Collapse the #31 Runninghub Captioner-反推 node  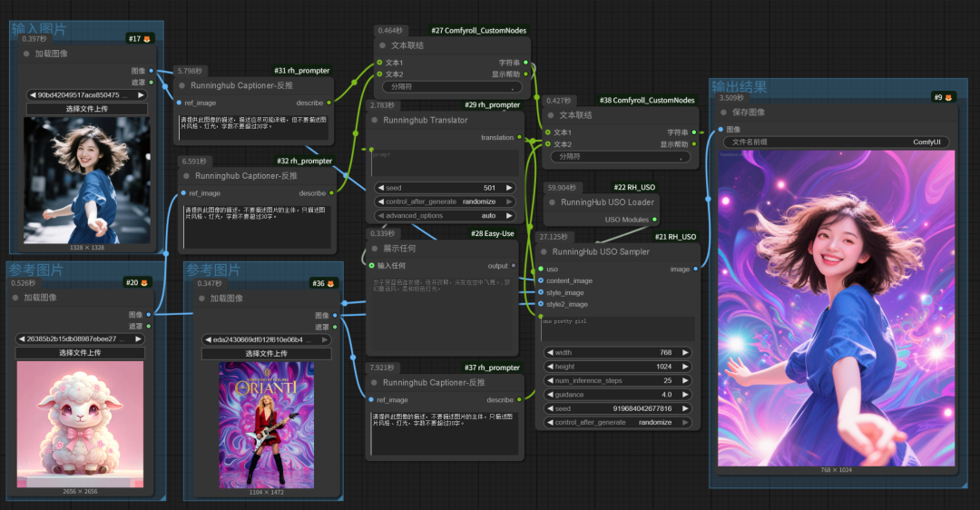pyautogui.click(x=181, y=85)
